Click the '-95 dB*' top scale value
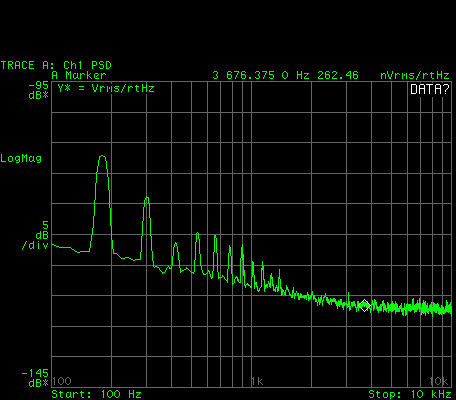Screen dimensions: 456x400 38,90
